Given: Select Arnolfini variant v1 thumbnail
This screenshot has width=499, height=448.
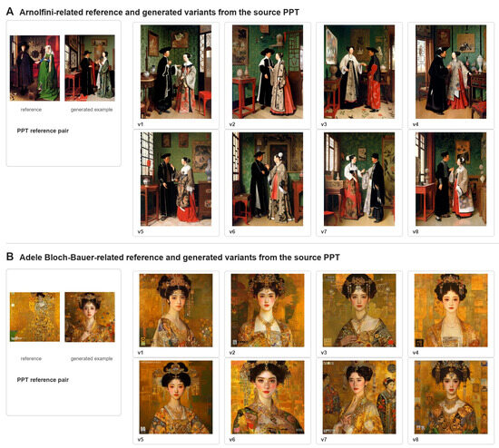Looking at the screenshot, I should (x=176, y=72).
